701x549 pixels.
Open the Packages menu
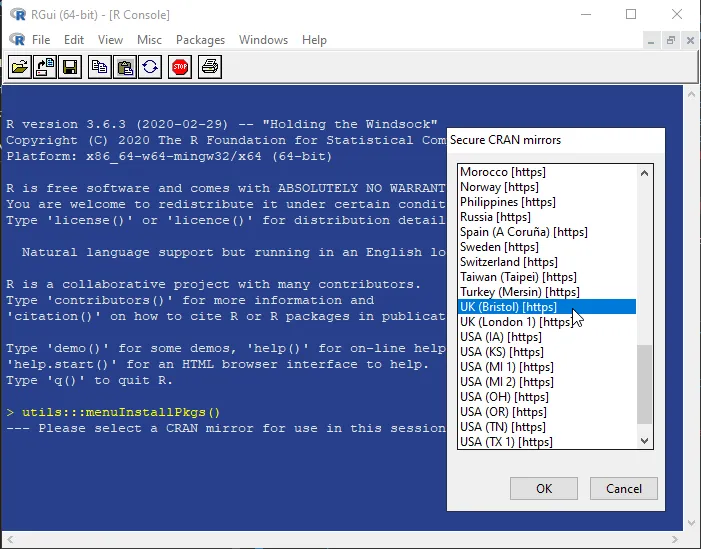pos(200,40)
